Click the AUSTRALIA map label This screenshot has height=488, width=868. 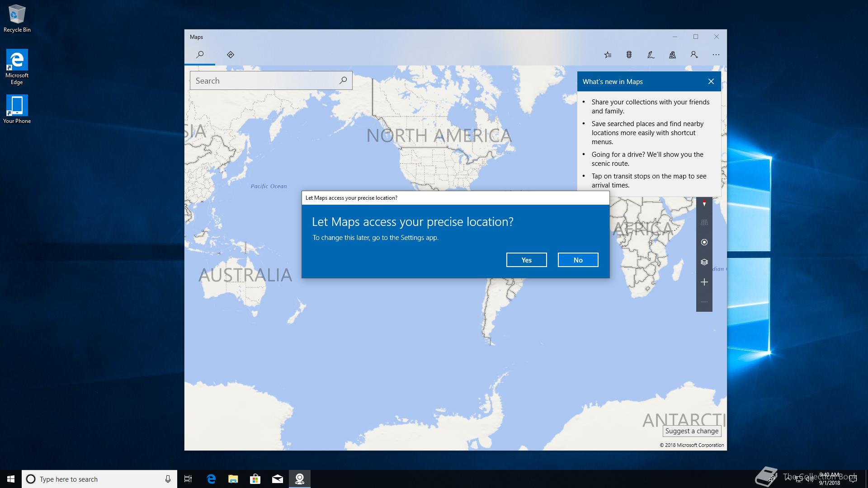(x=245, y=275)
